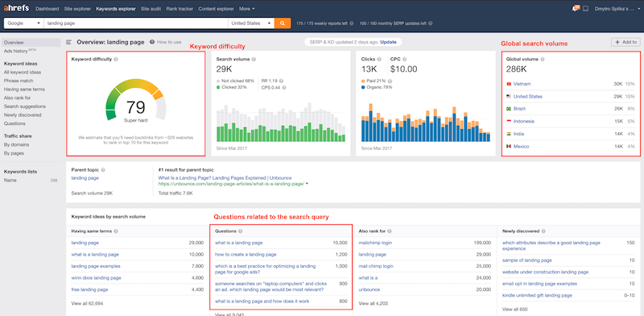The image size is (644, 316).
Task: Click the Vietnam flag icon
Action: pyautogui.click(x=509, y=84)
